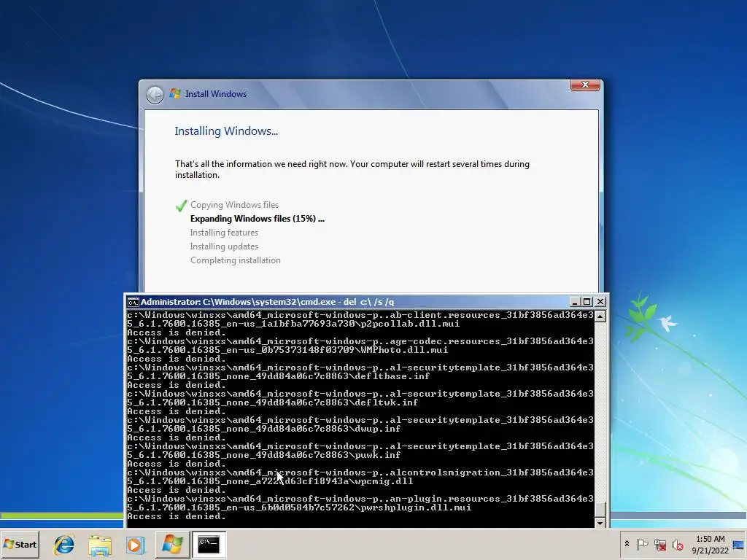Click the Completing installation step
This screenshot has width=747, height=560.
(236, 260)
